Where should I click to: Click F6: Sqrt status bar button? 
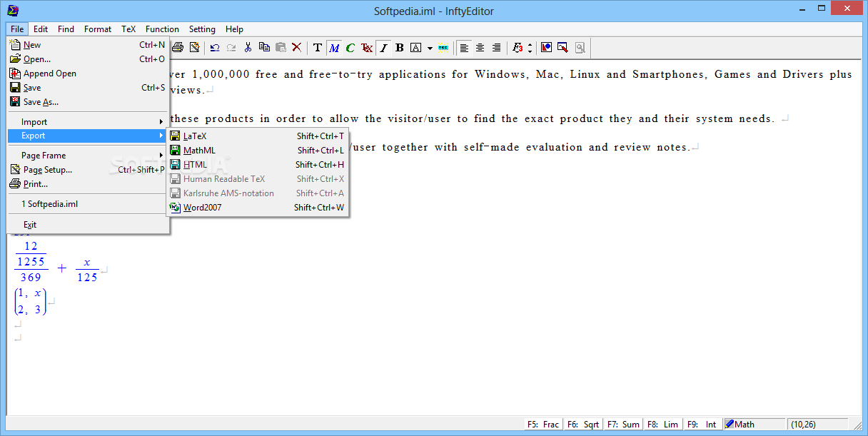pos(583,425)
